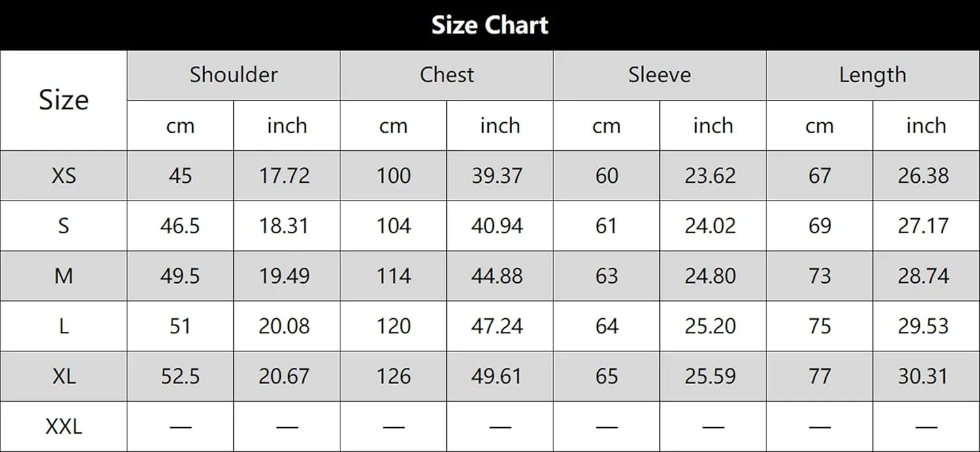Click the Chest column header

447,75
